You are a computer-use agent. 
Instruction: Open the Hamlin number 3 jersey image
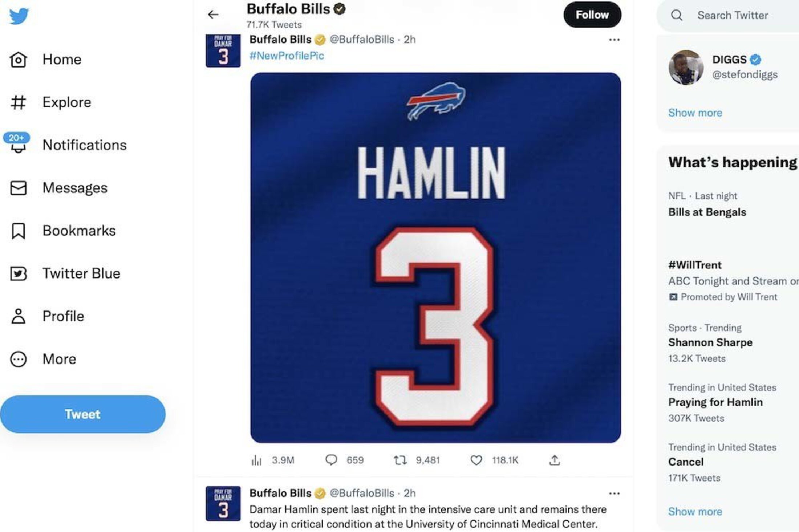coord(435,257)
